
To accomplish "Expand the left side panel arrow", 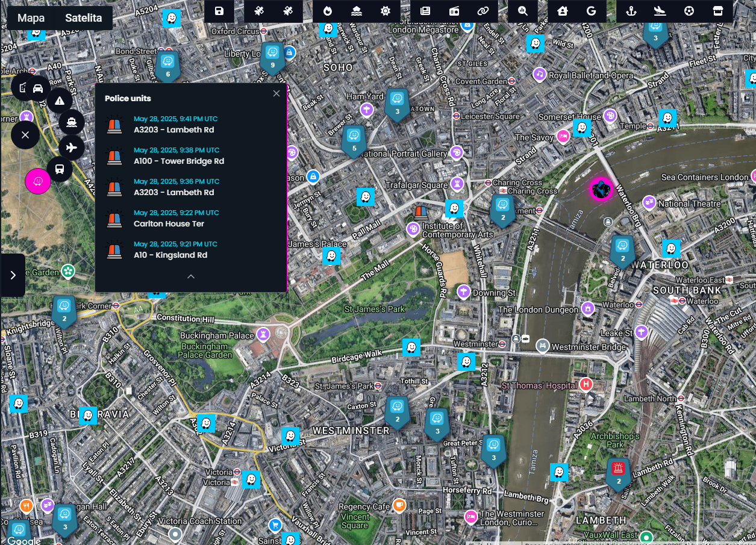I will (x=13, y=275).
